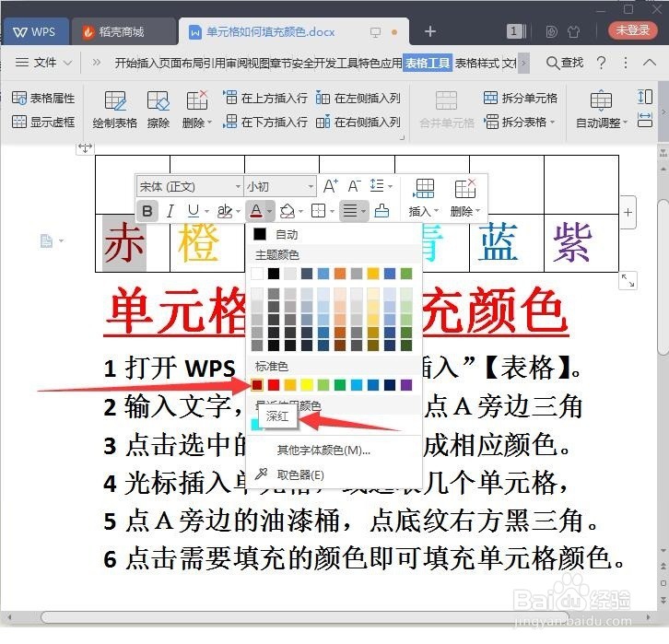Pick the black theme color swatch

(x=274, y=274)
